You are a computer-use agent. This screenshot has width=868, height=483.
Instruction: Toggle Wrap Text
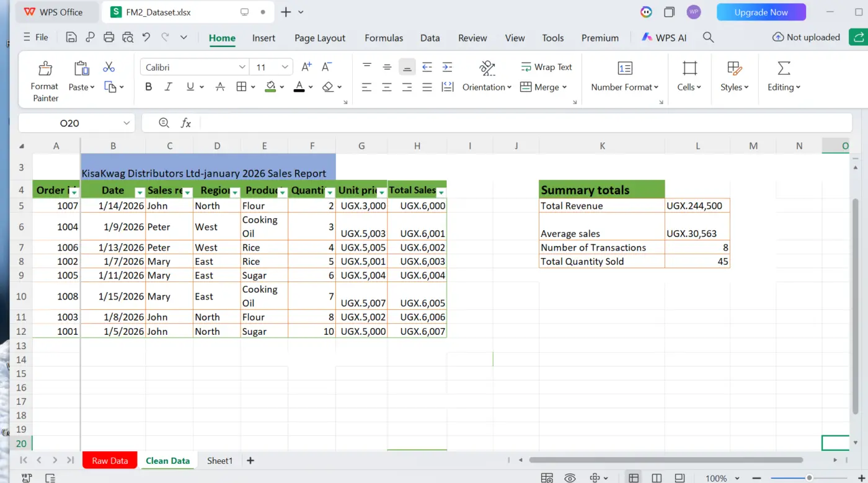coord(546,67)
